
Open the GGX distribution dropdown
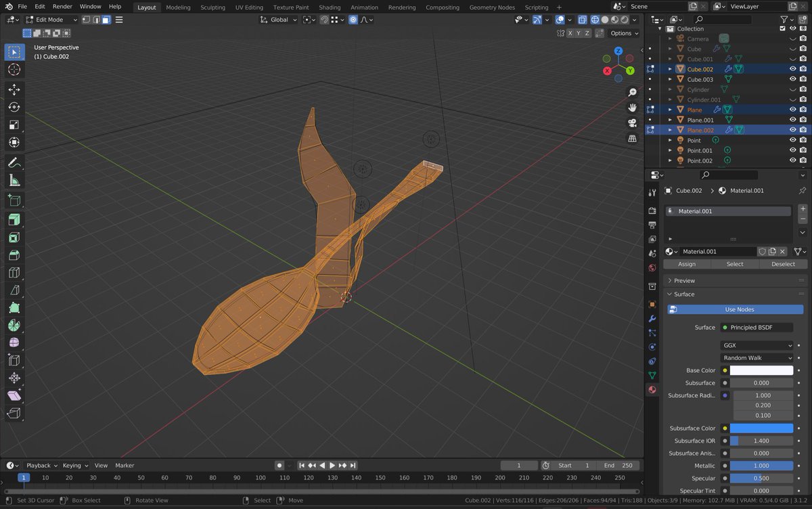(x=758, y=345)
